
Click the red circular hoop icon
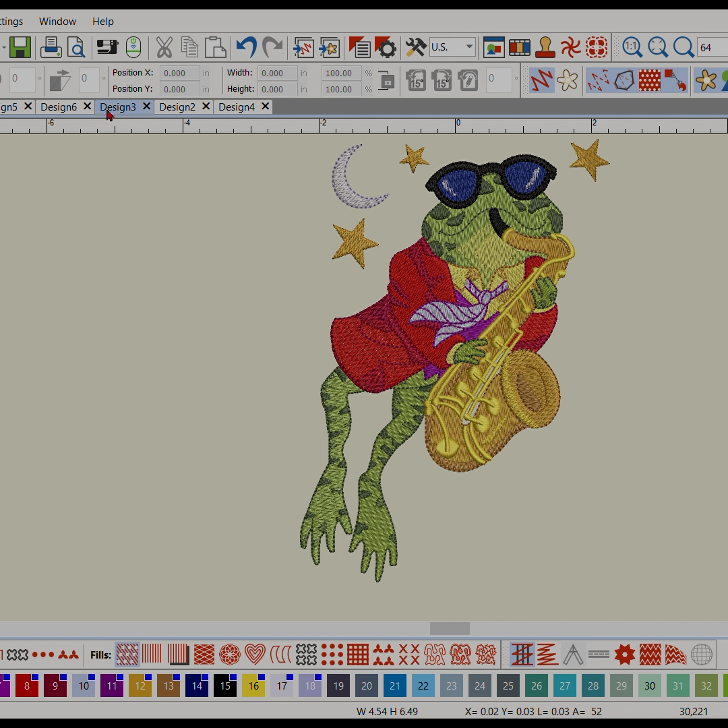pos(597,47)
